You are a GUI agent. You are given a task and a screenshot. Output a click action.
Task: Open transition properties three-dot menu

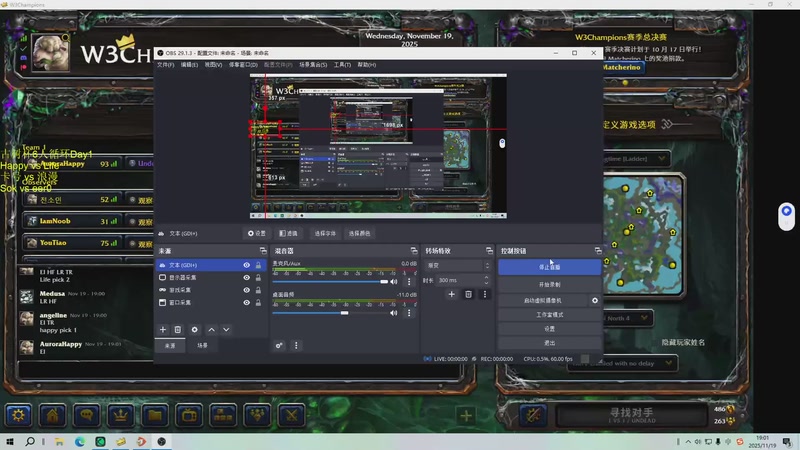point(485,294)
